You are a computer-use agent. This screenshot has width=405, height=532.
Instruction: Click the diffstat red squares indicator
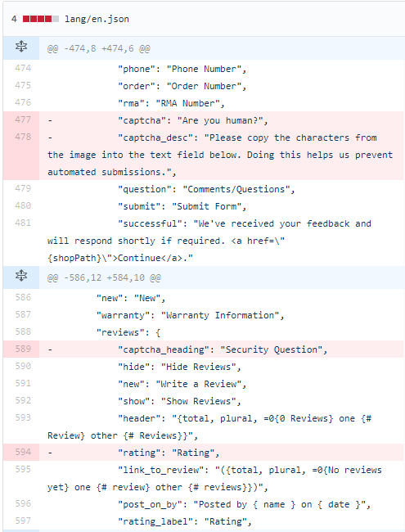[41, 19]
